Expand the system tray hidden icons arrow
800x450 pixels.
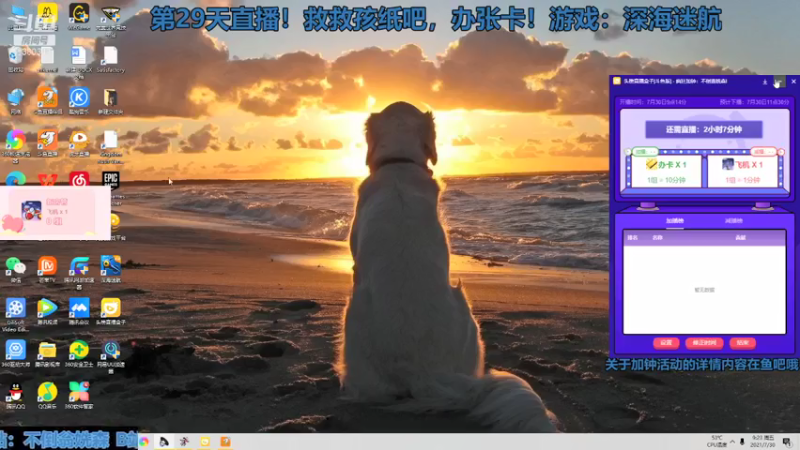pyautogui.click(x=732, y=442)
